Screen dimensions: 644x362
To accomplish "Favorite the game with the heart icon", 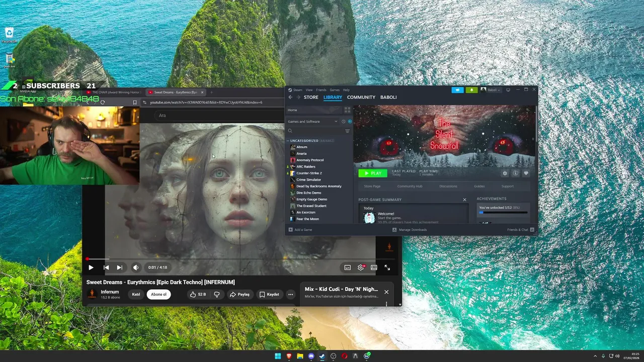I will coord(526,173).
